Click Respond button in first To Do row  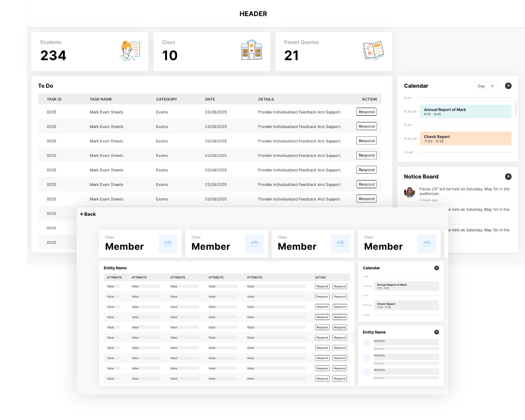tap(366, 112)
